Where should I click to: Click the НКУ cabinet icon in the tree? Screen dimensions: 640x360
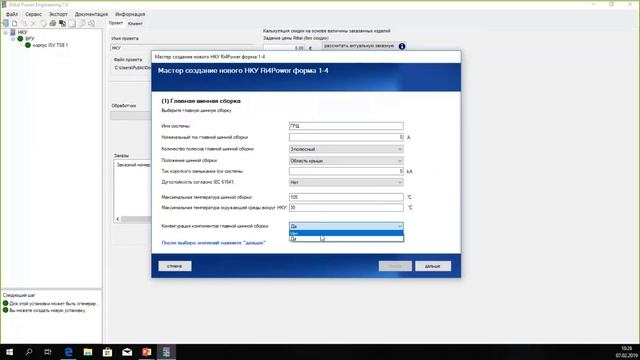click(x=13, y=32)
